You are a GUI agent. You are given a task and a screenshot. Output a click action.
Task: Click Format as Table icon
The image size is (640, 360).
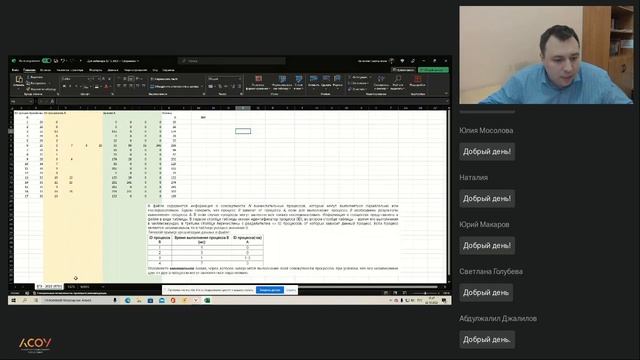(282, 79)
